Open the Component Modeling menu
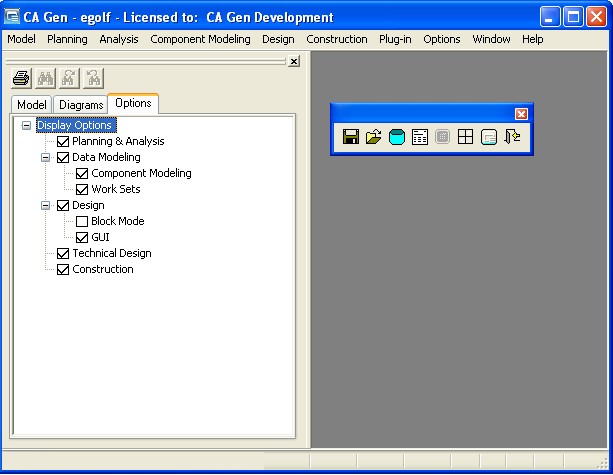The width and height of the screenshot is (613, 475). 200,39
